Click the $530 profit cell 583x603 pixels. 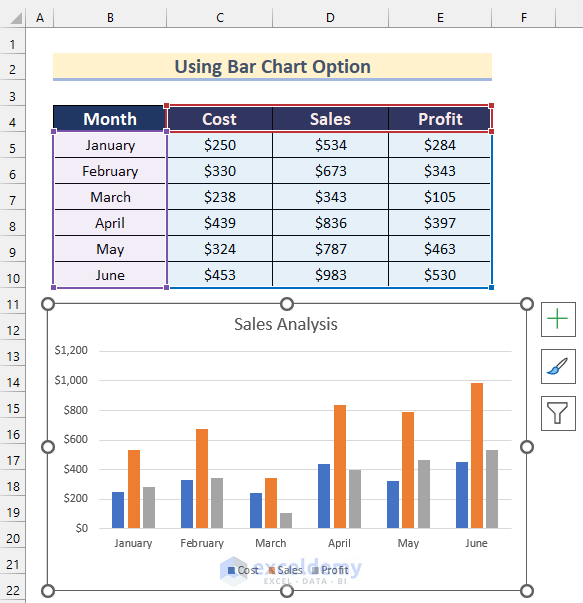(x=440, y=275)
